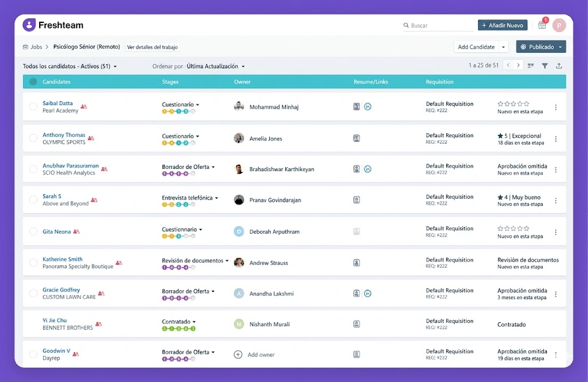Viewport: 588px width, 382px height.
Task: Open Sarah S's Entrevista telefónica stage dropdown
Action: click(189, 198)
